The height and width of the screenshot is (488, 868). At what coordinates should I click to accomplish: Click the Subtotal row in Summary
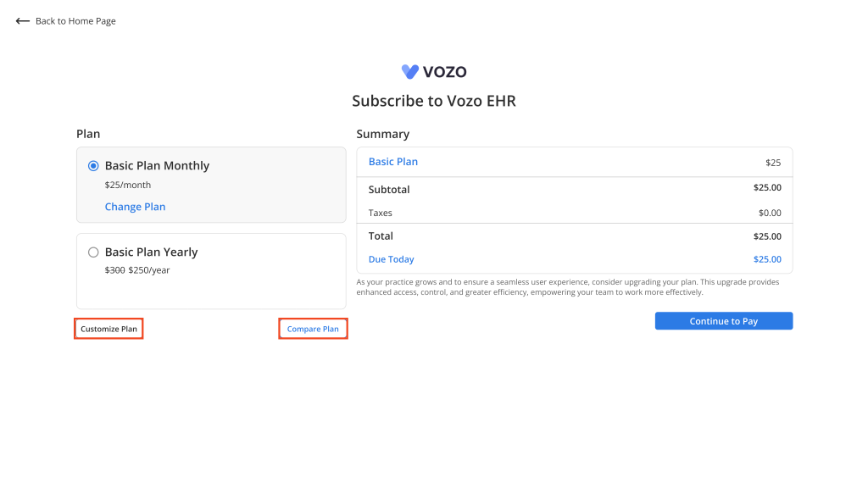click(x=575, y=189)
